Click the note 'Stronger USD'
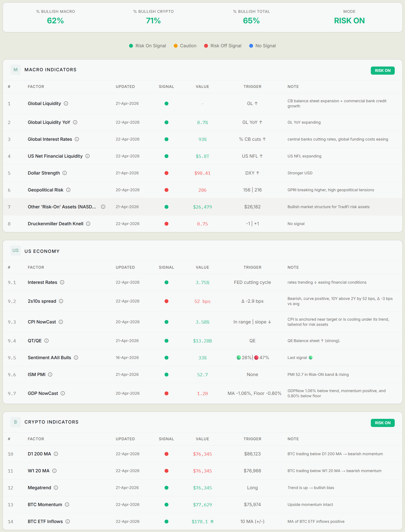Image resolution: width=405 pixels, height=532 pixels. pos(300,173)
